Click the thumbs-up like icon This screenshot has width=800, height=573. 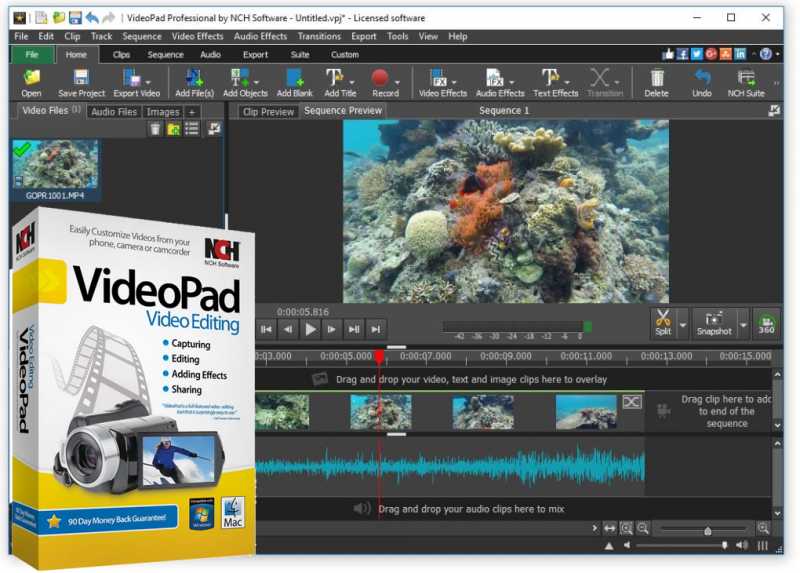(x=668, y=54)
